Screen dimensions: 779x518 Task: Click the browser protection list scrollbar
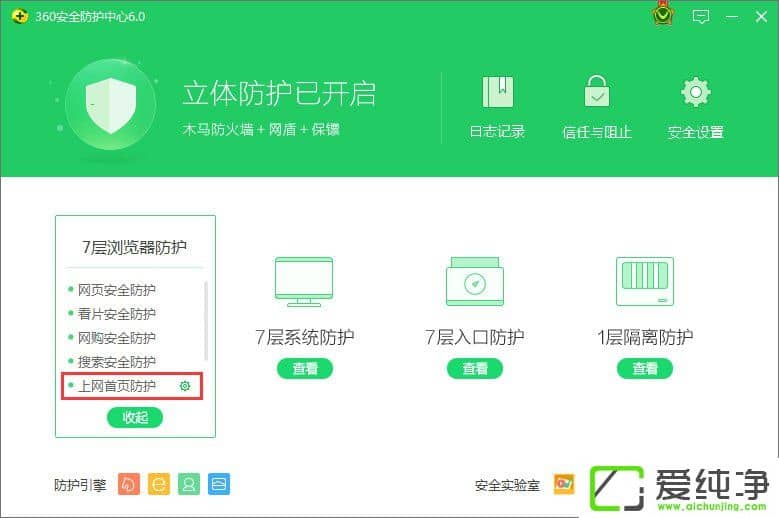(206, 320)
